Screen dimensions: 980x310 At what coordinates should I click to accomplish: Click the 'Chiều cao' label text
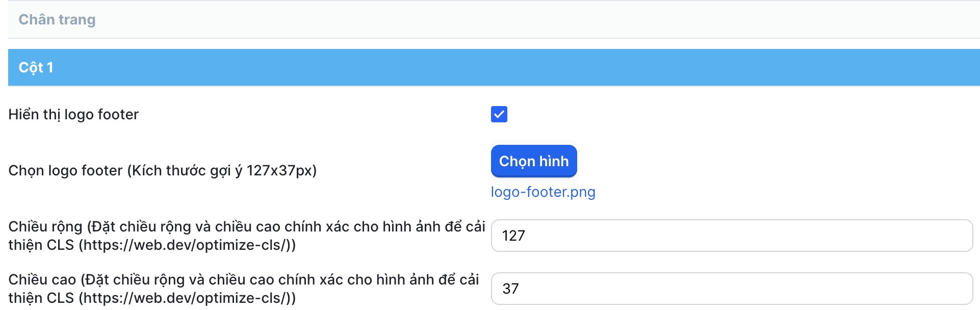(42, 279)
